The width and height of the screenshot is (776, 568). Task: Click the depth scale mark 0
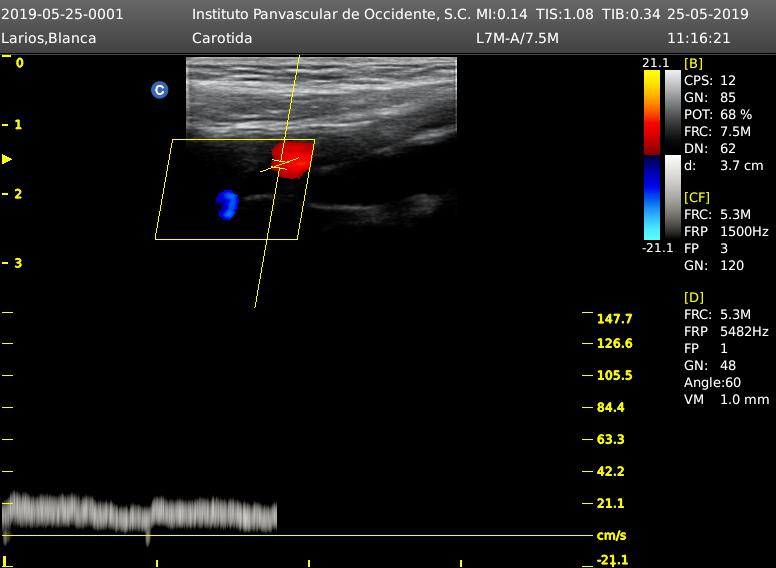(x=19, y=63)
